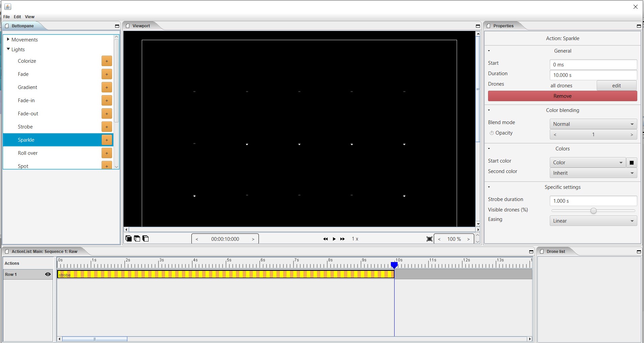
Task: Expand the Movements tree category
Action: point(8,39)
